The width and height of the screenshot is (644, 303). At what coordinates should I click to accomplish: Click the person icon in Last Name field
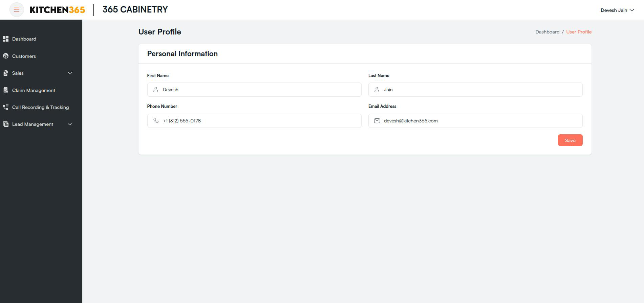click(377, 90)
